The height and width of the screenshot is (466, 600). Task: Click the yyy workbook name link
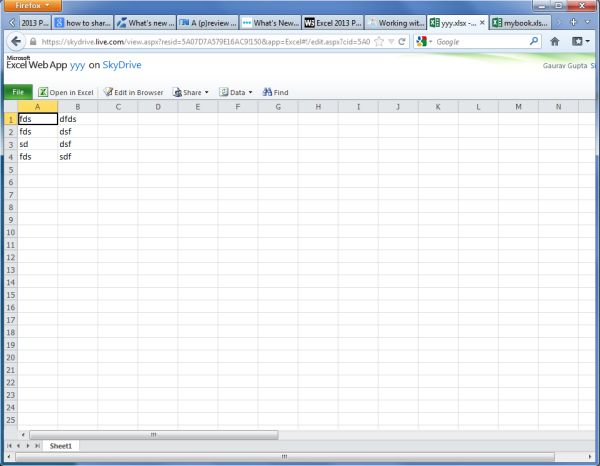77,65
